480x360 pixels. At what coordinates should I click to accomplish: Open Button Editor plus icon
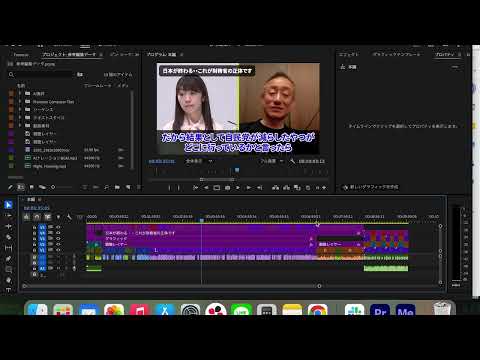coord(324,188)
